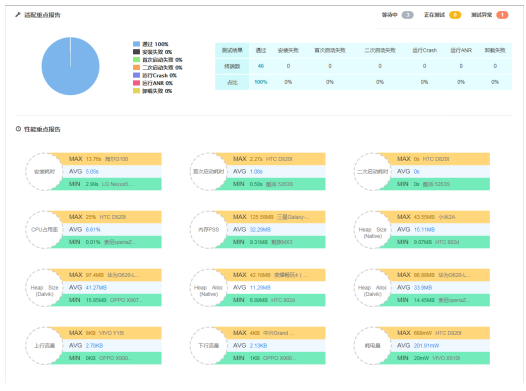
Task: Click the 下行流量 circle label
Action: [208, 346]
